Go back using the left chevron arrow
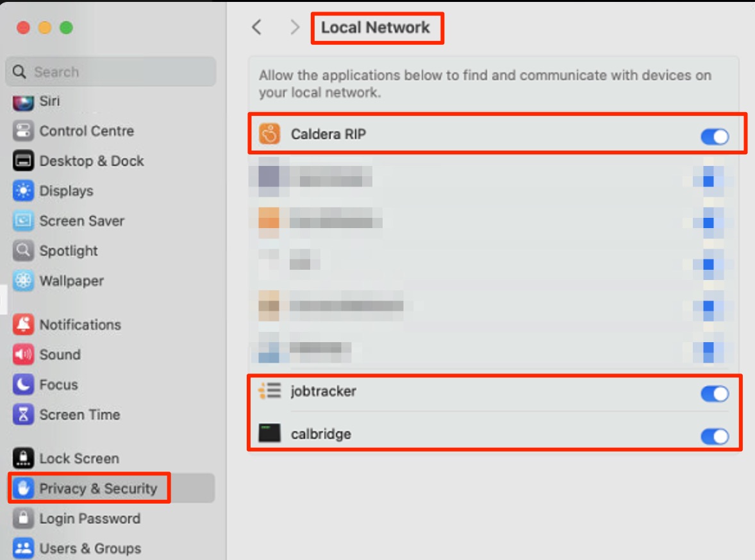755x560 pixels. [x=257, y=28]
